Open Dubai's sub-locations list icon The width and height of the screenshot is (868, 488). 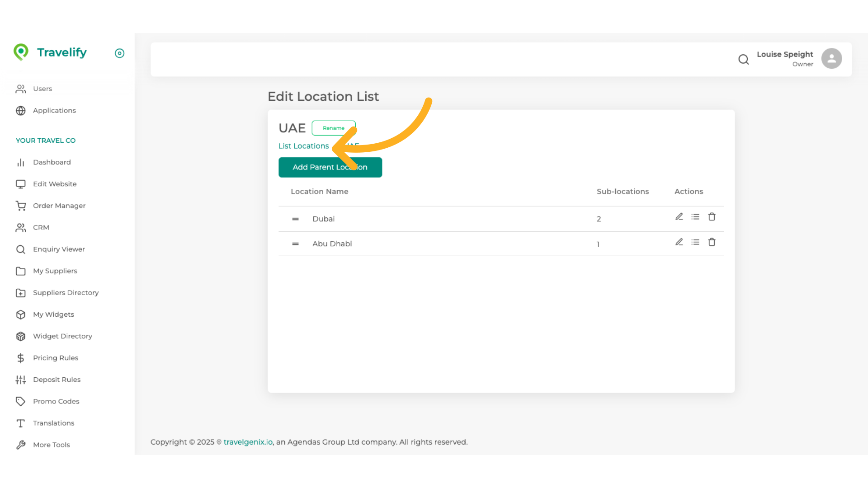click(695, 217)
